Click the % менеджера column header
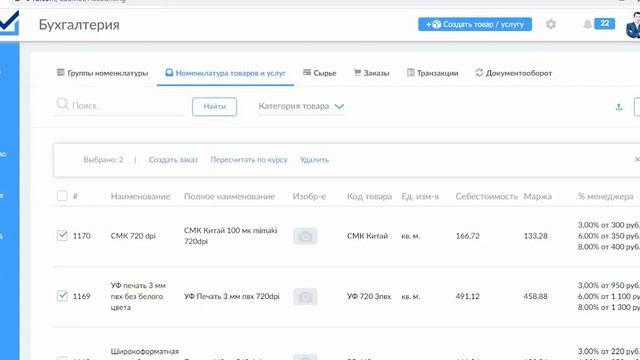Screen dimensions: 640x360 point(605,196)
